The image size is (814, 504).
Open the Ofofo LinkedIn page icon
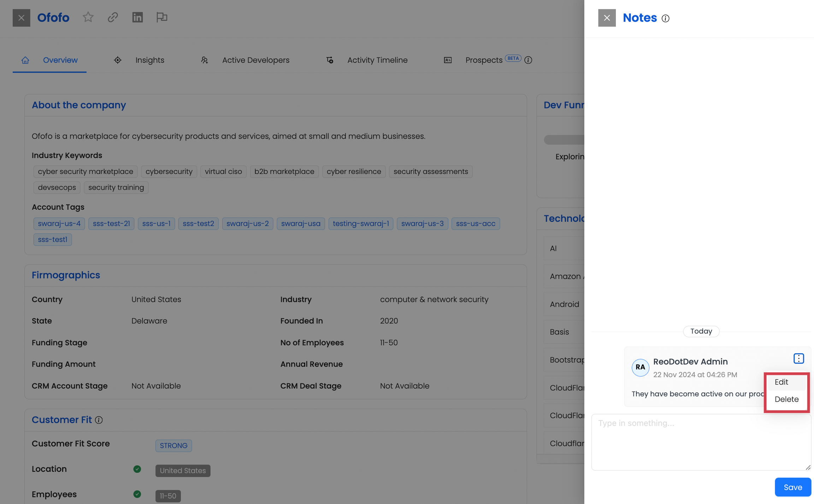pyautogui.click(x=137, y=17)
